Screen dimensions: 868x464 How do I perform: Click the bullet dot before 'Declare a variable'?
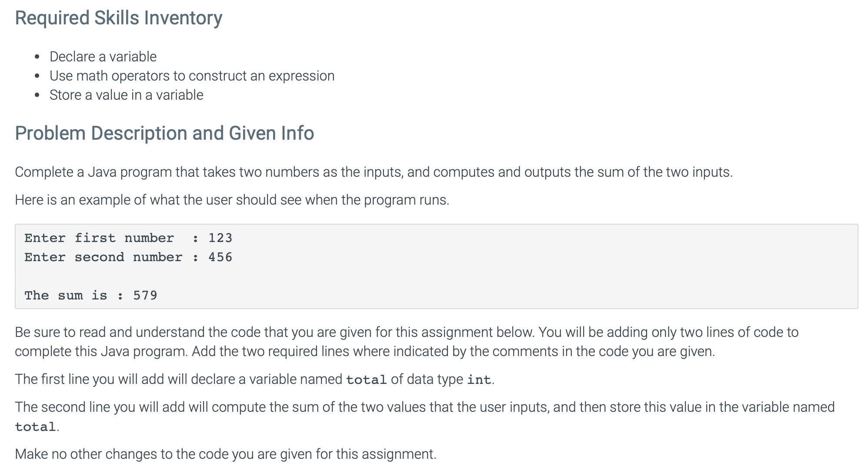pos(37,57)
